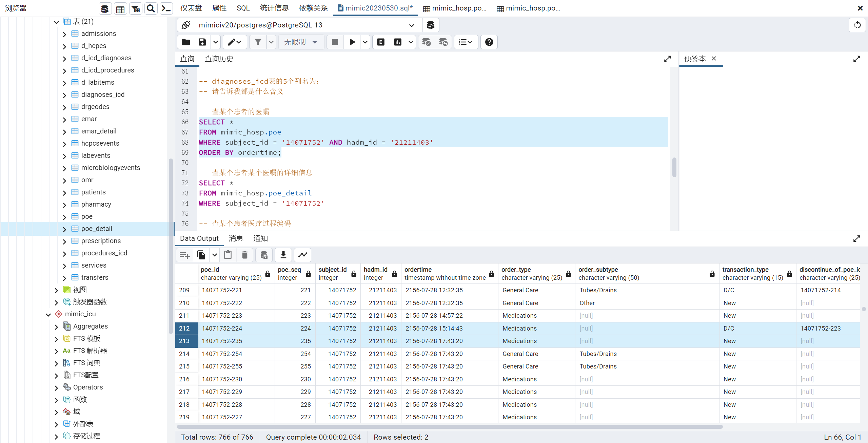Switch to the 消息 tab

[236, 238]
